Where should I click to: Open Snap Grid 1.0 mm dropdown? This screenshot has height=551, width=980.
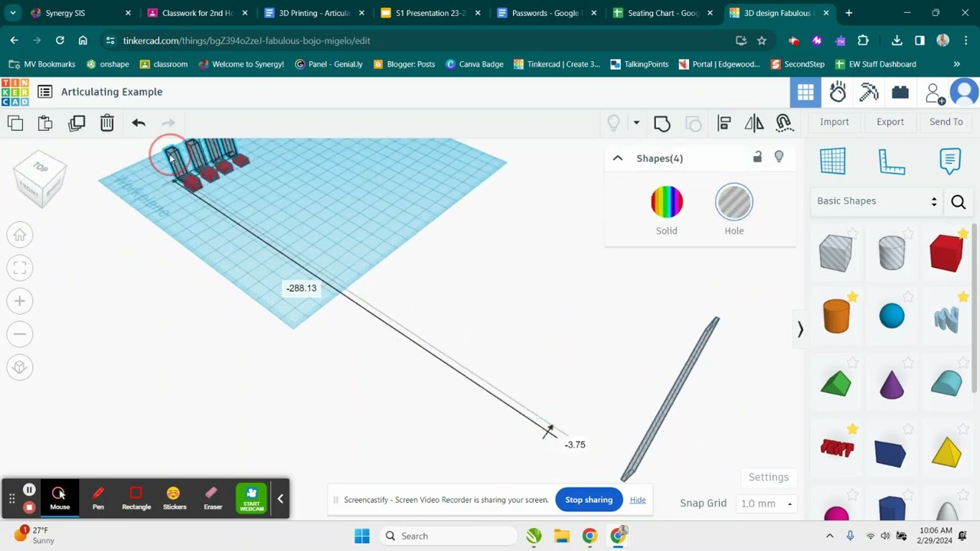coord(766,504)
